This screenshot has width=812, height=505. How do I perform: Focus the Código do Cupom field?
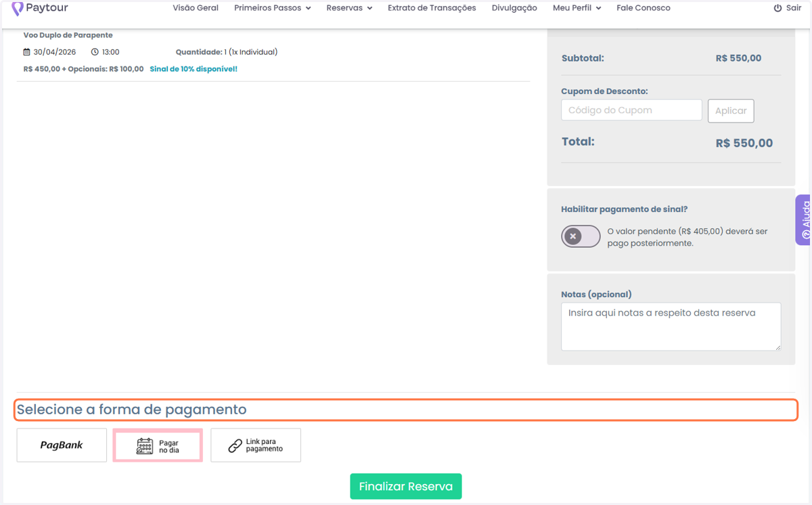point(631,110)
